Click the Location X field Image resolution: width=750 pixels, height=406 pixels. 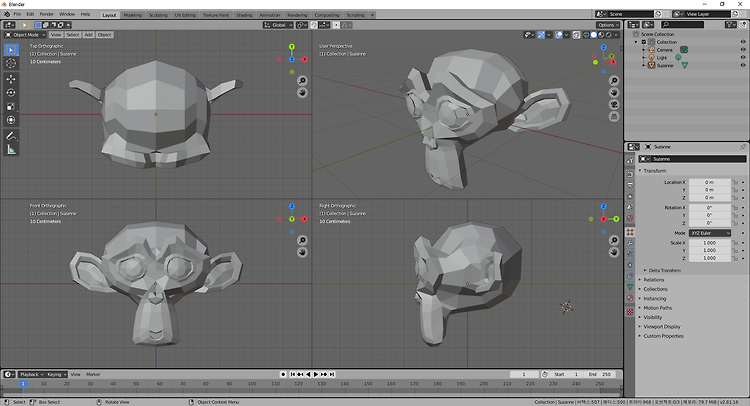(x=709, y=182)
